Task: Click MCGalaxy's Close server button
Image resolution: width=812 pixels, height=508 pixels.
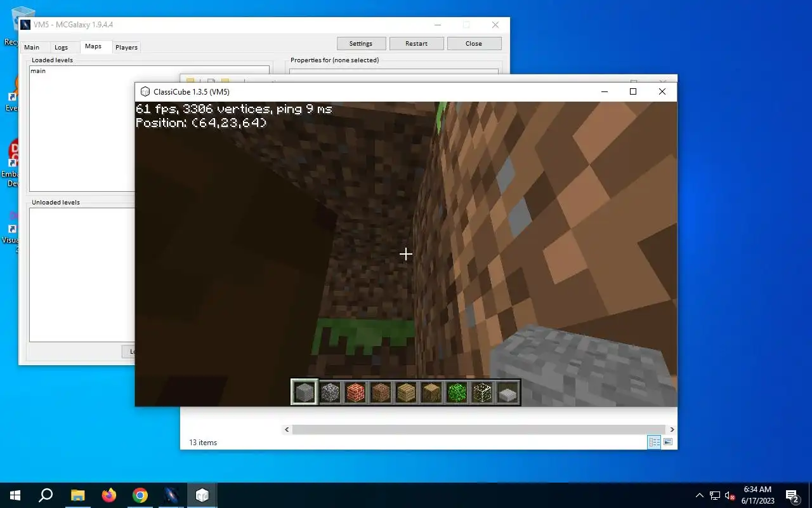Action: point(474,43)
